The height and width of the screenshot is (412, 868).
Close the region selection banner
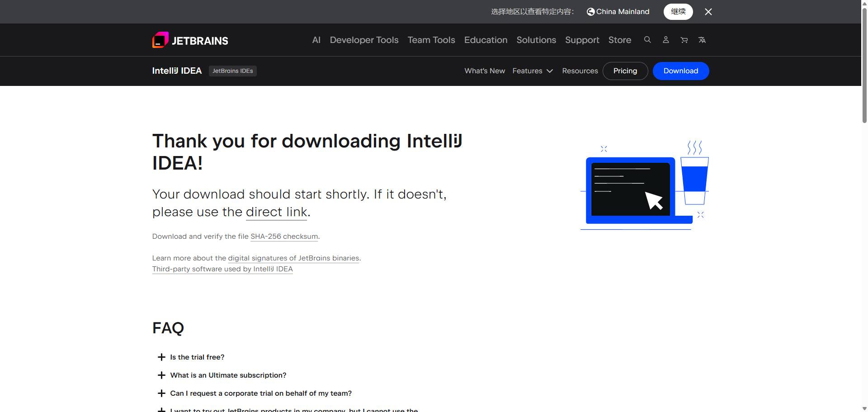(708, 12)
